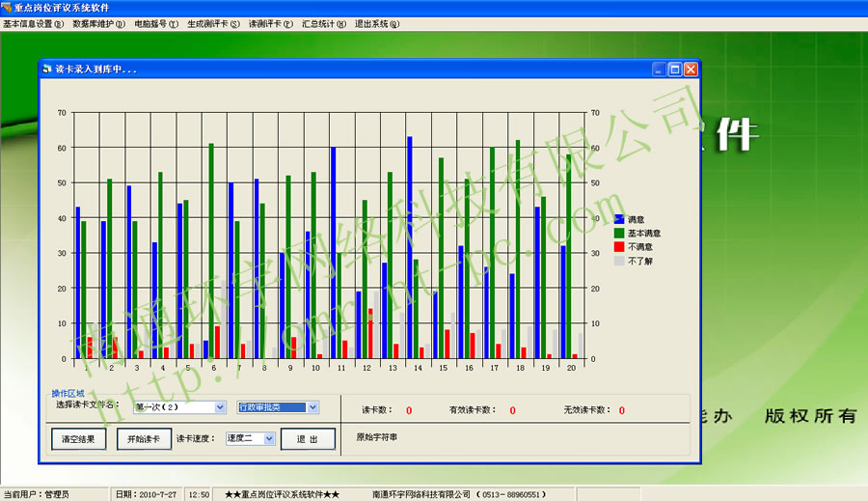Start reading cards with 开始读卡 button
The width and height of the screenshot is (868, 501).
[x=144, y=439]
